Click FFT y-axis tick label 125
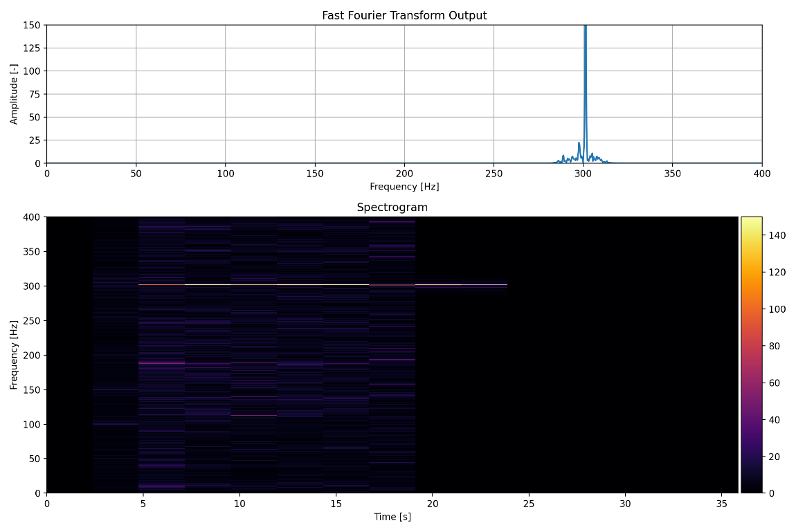The image size is (796, 532). pos(32,48)
